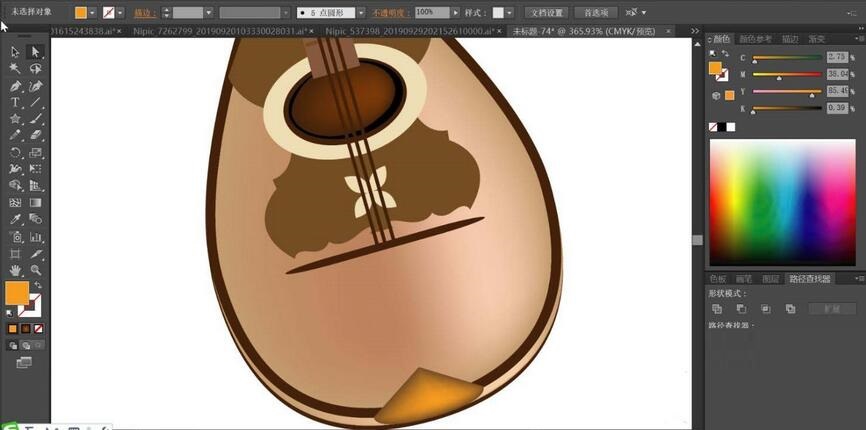Screen dimensions: 866x430
Task: Click the 文档设置 button
Action: [547, 13]
